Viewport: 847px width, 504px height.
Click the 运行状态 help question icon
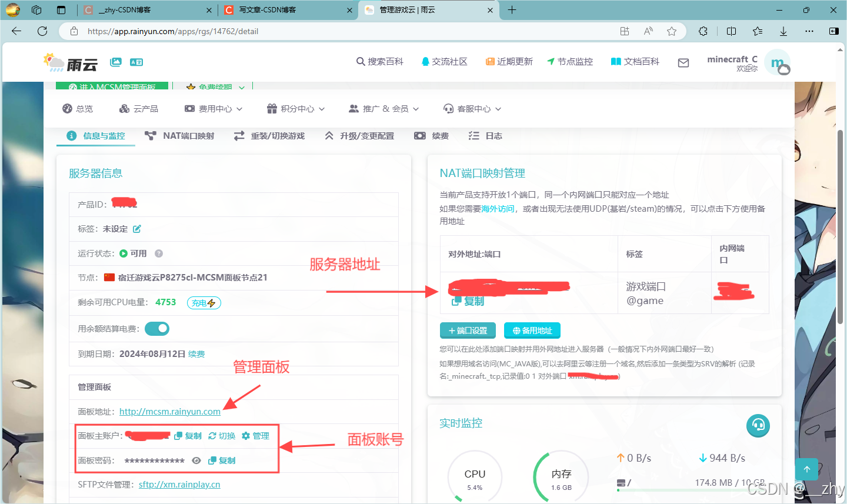pos(159,253)
